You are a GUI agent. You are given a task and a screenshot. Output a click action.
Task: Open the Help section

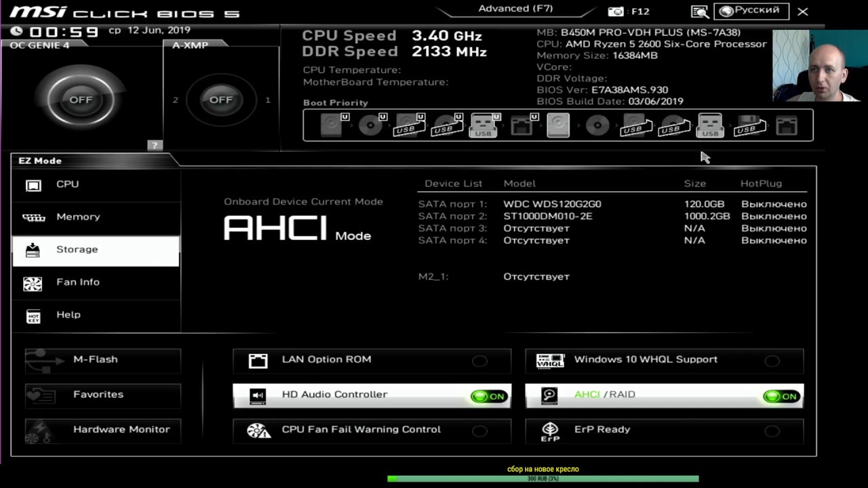click(96, 315)
